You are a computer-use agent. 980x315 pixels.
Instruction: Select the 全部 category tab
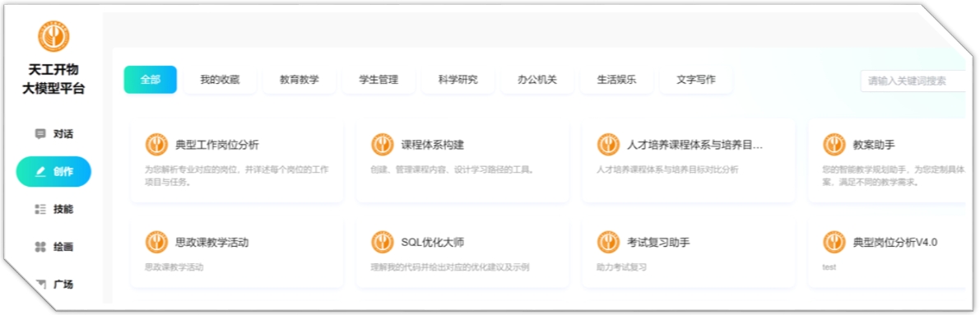click(150, 80)
